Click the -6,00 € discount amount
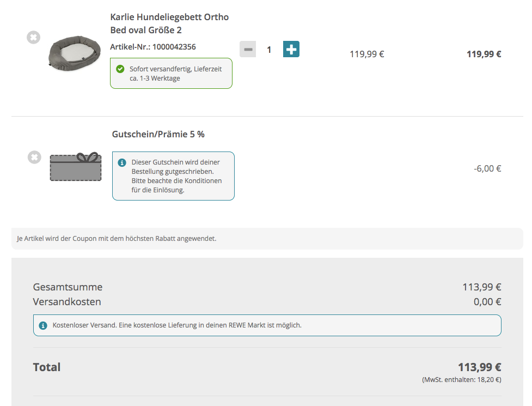Image resolution: width=532 pixels, height=406 pixels. (487, 168)
